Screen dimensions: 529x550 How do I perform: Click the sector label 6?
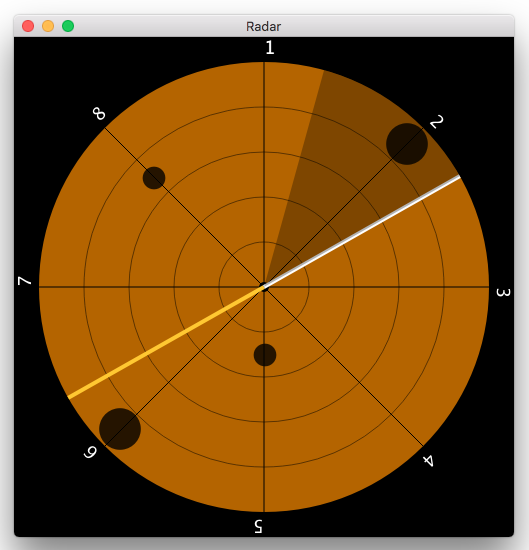[90, 452]
